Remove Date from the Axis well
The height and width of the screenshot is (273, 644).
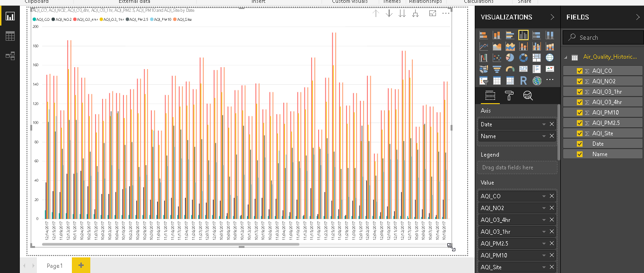point(552,124)
